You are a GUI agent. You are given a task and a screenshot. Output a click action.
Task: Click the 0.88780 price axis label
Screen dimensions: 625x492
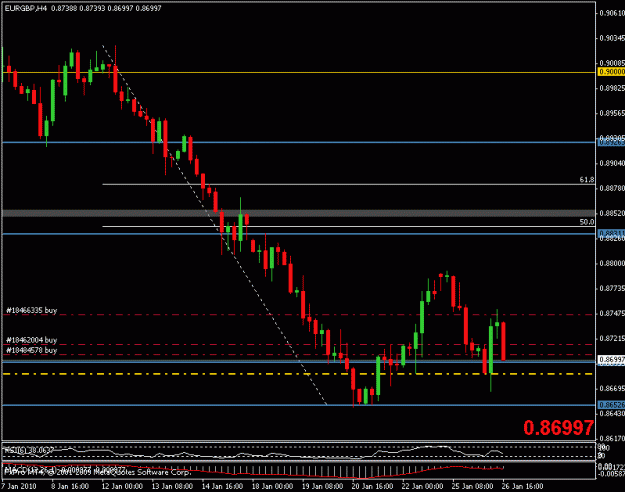[612, 188]
